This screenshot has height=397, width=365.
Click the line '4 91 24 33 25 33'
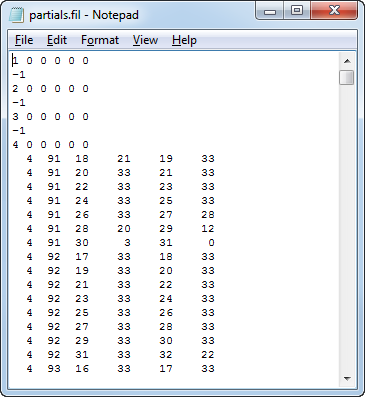[120, 201]
